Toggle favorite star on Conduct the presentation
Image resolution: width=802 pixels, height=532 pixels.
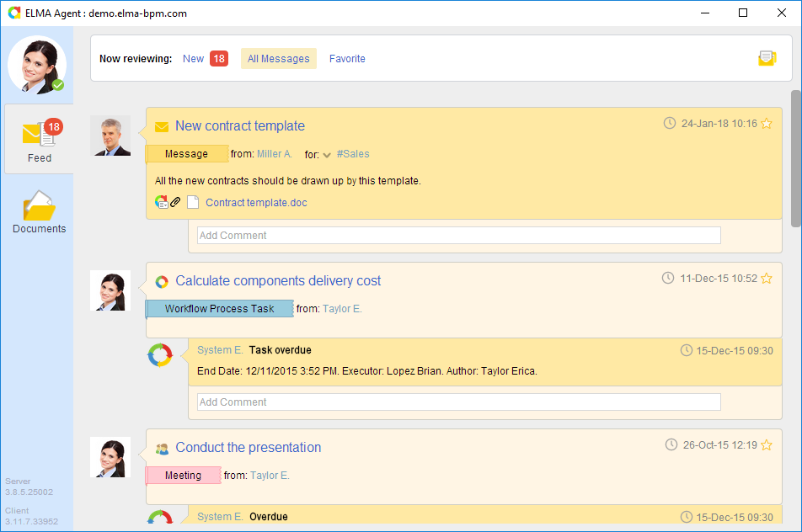[767, 445]
